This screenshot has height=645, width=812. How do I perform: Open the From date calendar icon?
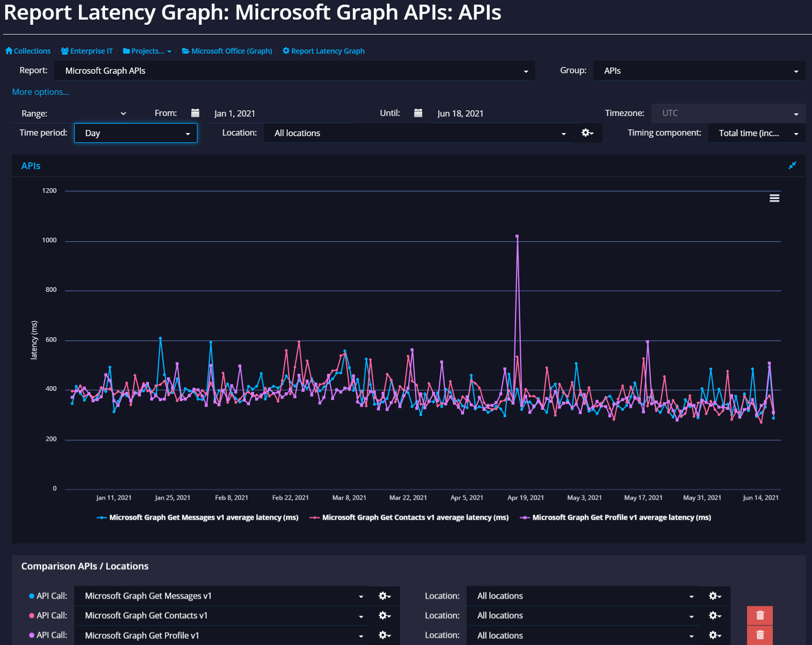click(195, 113)
